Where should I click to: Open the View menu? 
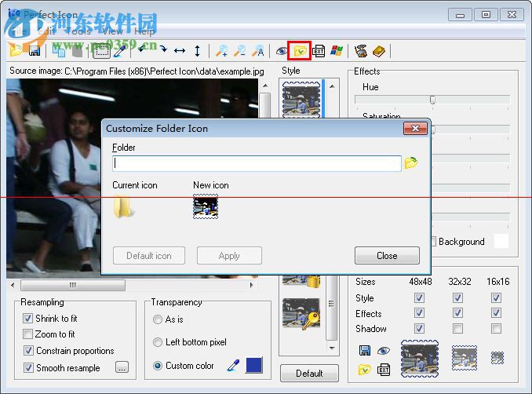tap(112, 31)
